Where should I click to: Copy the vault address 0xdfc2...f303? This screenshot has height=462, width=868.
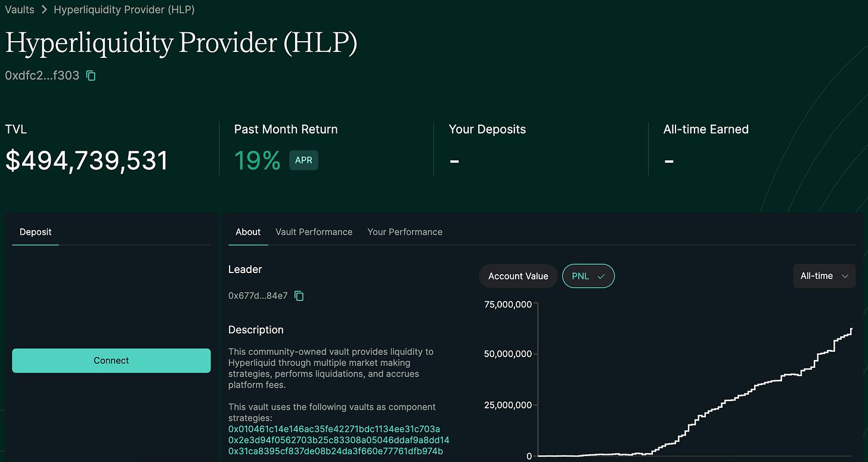[91, 76]
